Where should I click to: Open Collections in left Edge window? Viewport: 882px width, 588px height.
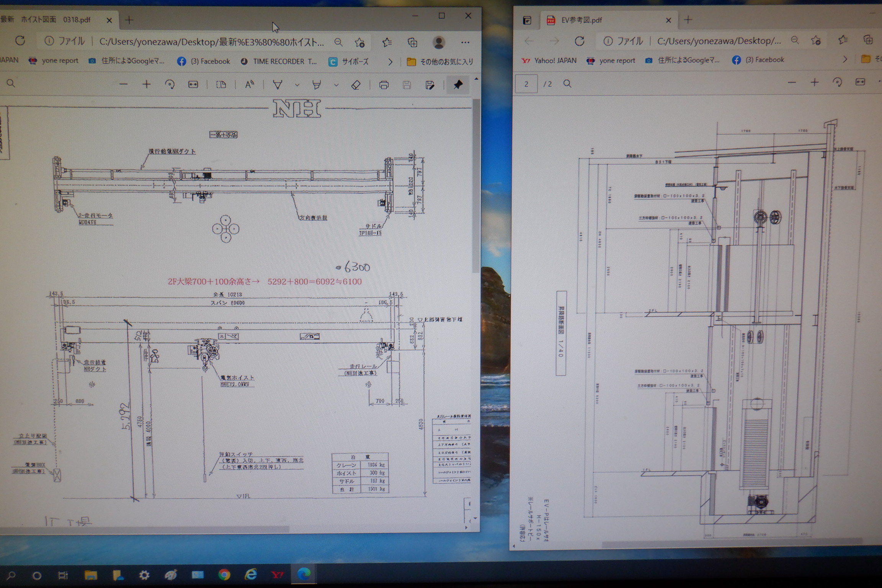(412, 42)
